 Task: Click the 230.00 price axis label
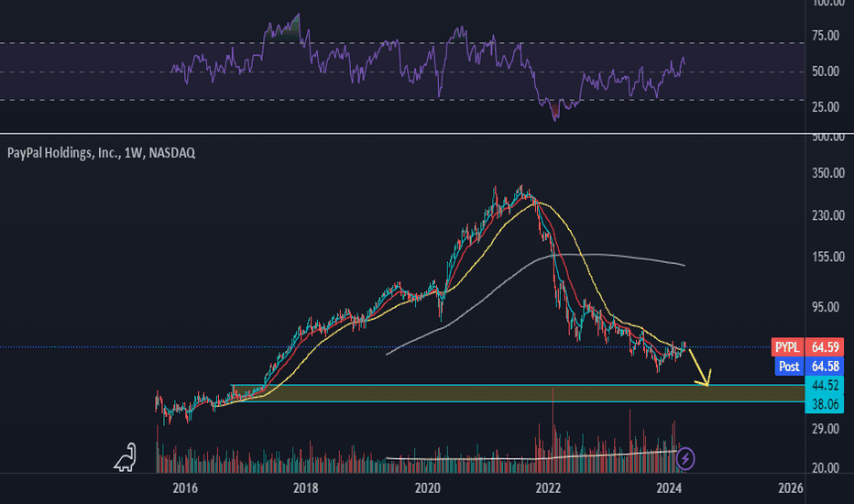coord(827,215)
